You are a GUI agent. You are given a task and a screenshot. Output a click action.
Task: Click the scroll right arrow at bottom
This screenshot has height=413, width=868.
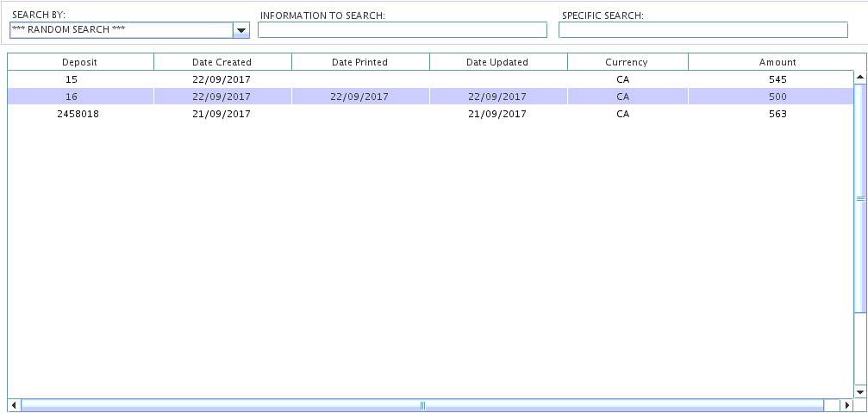(x=846, y=405)
